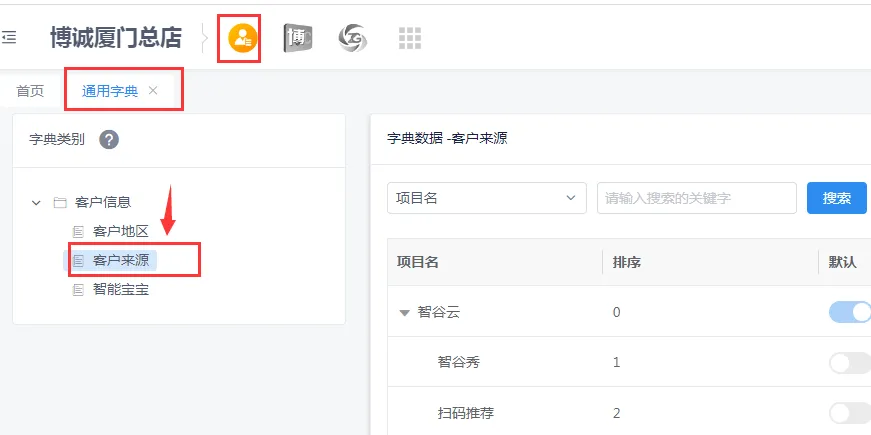Enable default toggle for 智谷秀
The height and width of the screenshot is (435, 871).
(x=849, y=362)
